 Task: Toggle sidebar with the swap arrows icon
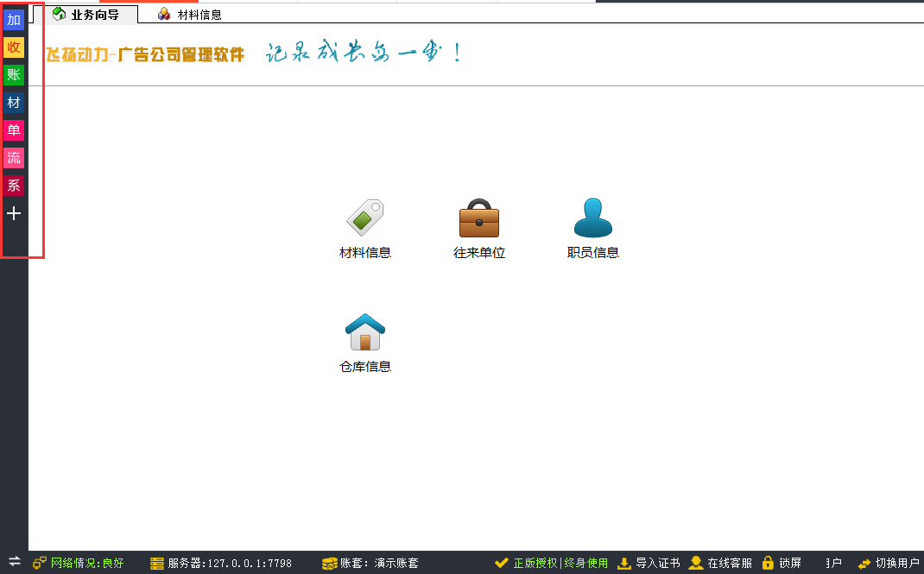pyautogui.click(x=14, y=562)
